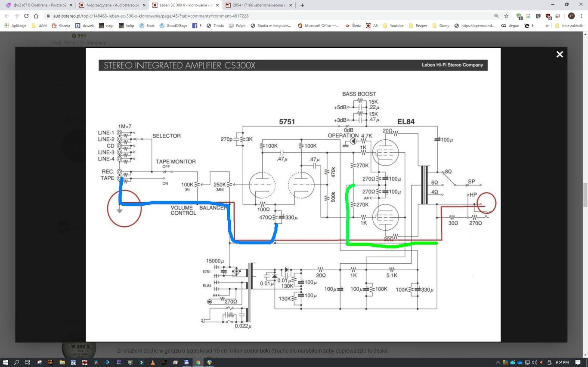Open the nagr bookmark
Screen dimensions: 588x367
(x=106, y=26)
